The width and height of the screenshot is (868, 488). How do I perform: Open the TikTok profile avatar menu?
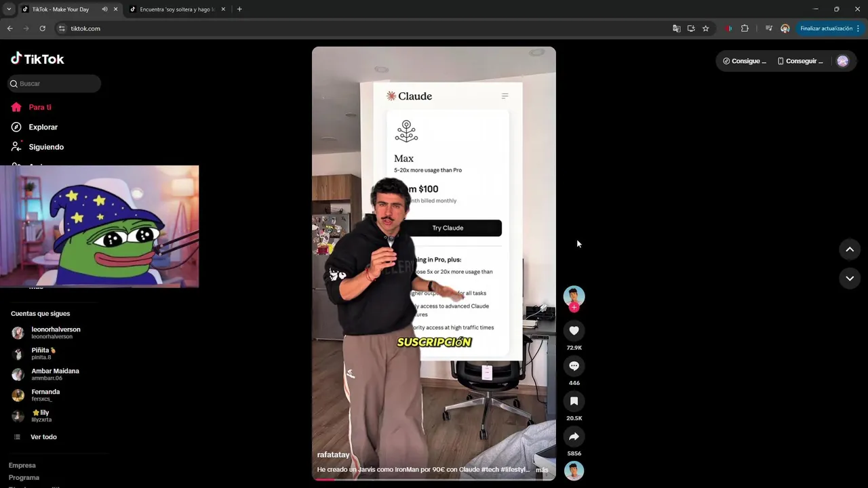point(842,61)
